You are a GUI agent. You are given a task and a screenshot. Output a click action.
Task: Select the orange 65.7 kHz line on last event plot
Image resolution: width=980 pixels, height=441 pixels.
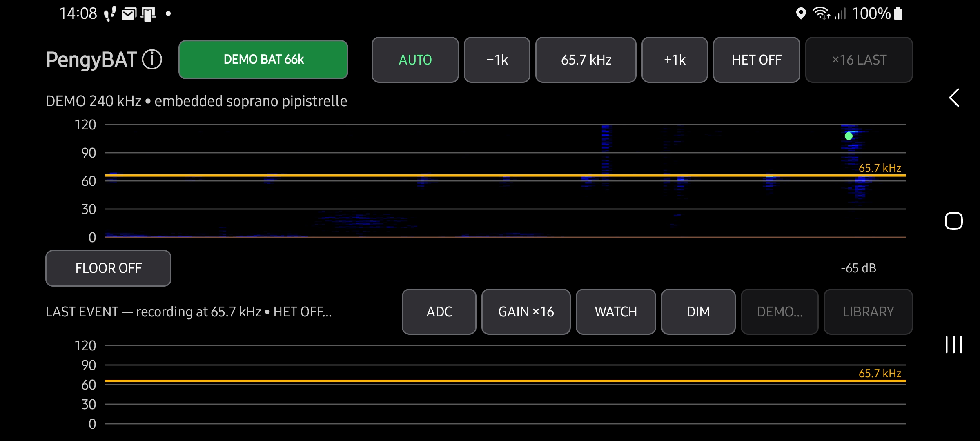[x=506, y=381]
